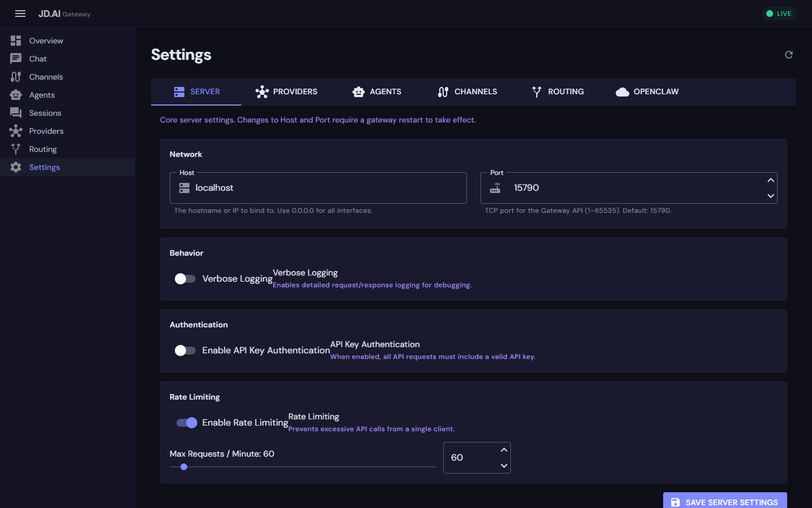The width and height of the screenshot is (812, 508).
Task: Open the Overview dashboard icon
Action: 16,41
